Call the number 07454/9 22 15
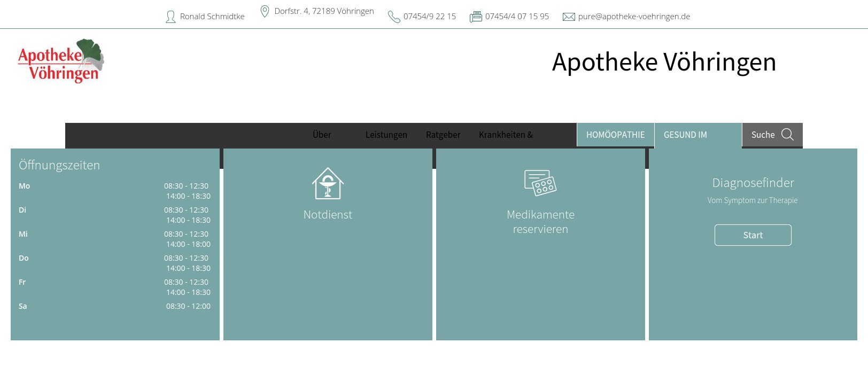 (430, 17)
